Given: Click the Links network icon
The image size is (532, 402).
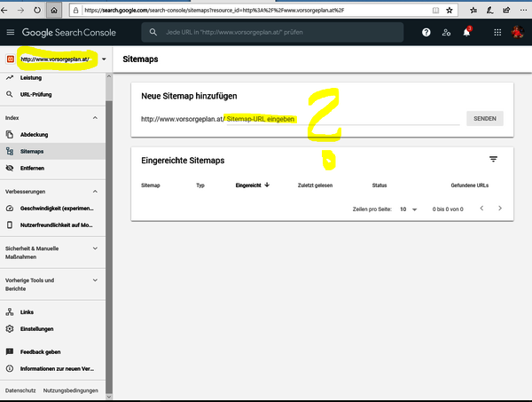Looking at the screenshot, I should (10, 312).
